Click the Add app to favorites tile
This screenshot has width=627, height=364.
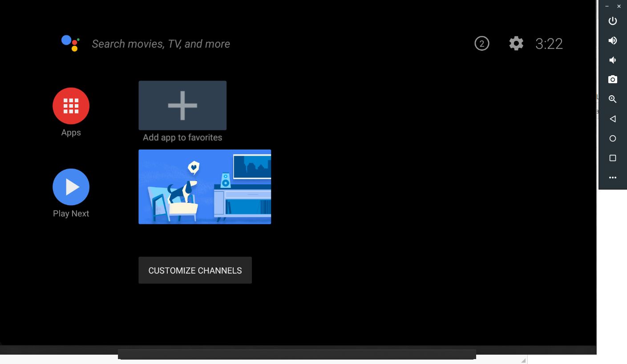[x=182, y=105]
